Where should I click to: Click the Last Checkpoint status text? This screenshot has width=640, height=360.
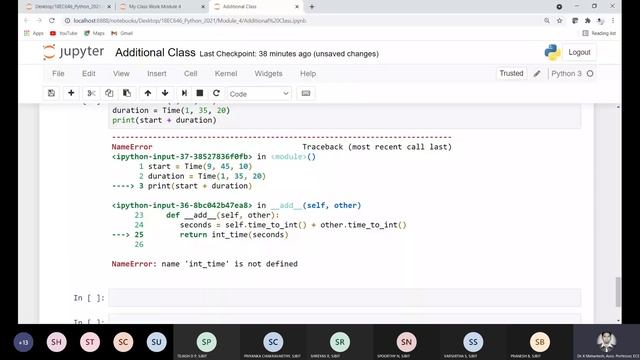(289, 53)
